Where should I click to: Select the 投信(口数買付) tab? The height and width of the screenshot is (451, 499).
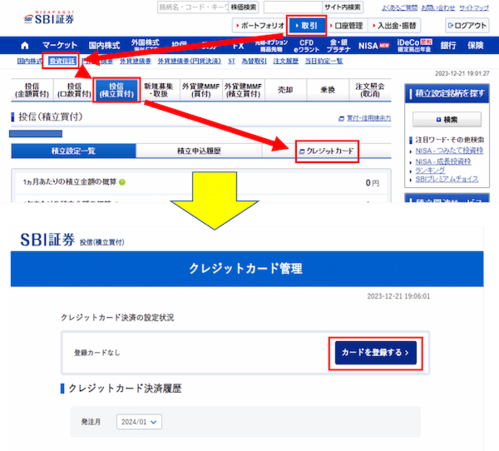tap(74, 90)
